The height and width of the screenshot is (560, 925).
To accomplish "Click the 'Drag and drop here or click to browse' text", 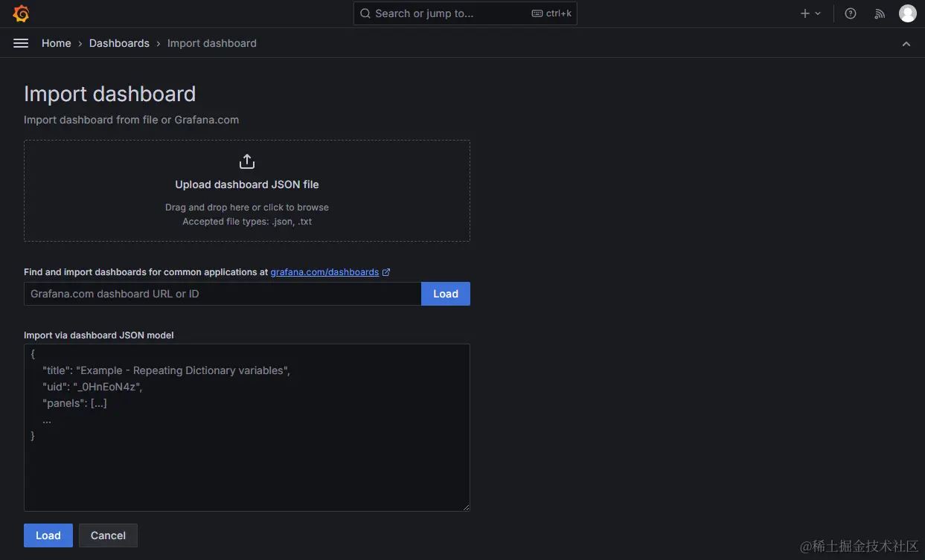I will tap(247, 207).
